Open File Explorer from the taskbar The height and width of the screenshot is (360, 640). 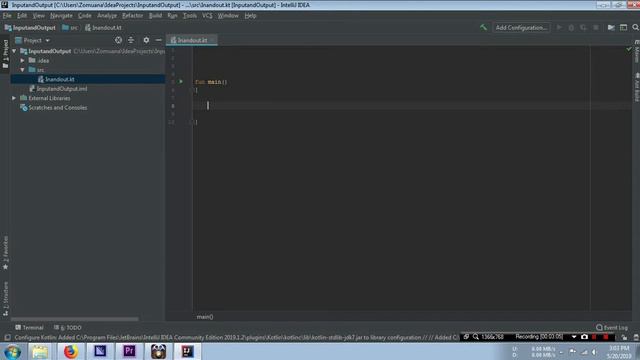point(40,351)
